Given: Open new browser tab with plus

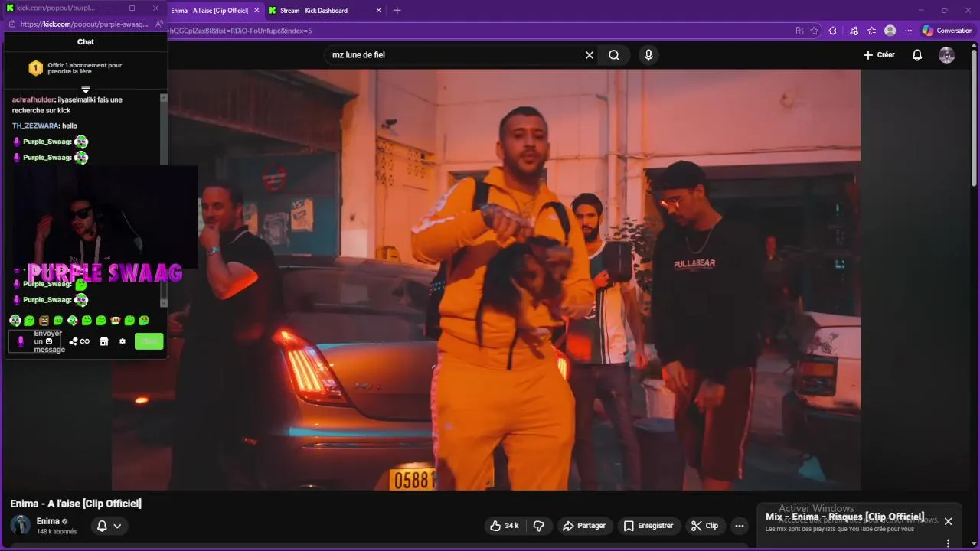Looking at the screenshot, I should 397,10.
